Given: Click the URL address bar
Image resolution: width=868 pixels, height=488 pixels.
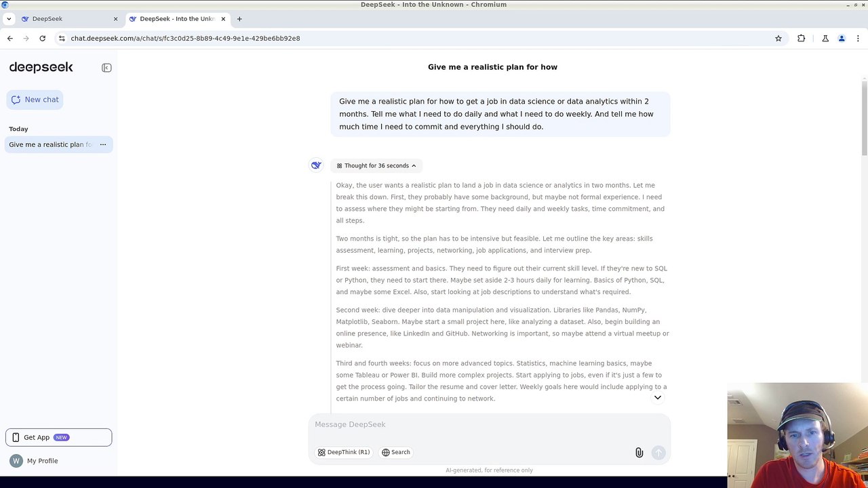Looking at the screenshot, I should click(x=420, y=39).
